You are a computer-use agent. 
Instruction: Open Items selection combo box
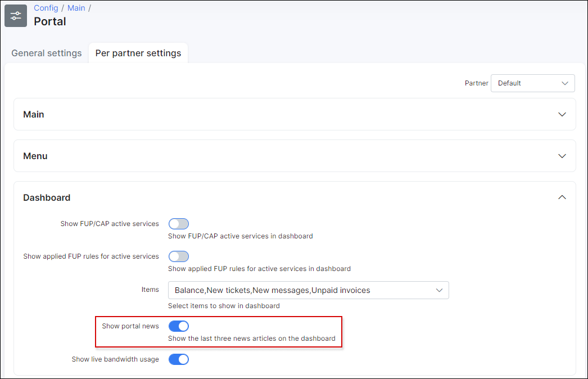click(308, 291)
